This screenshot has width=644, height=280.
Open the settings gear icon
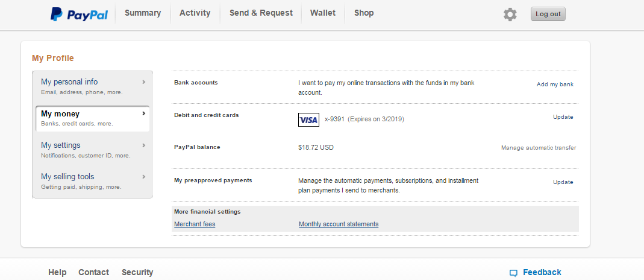point(510,14)
